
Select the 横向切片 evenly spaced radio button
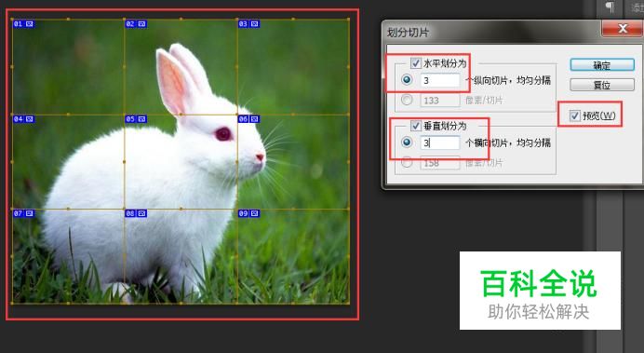407,143
